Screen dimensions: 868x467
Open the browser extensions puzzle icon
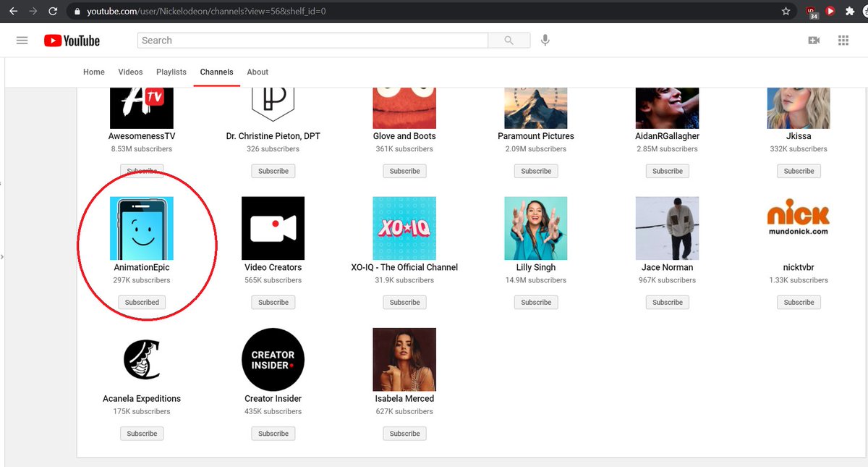850,12
